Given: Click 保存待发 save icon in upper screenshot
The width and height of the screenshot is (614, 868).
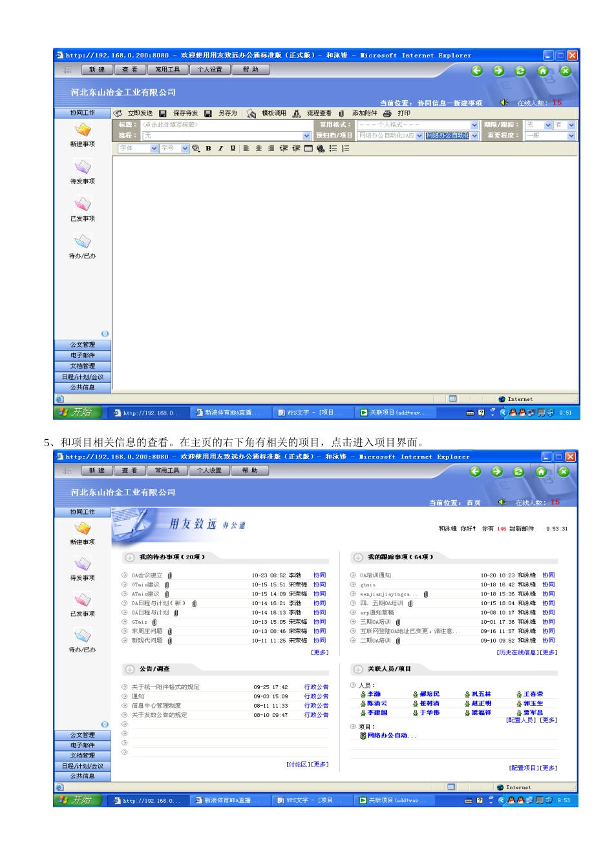Looking at the screenshot, I should (x=163, y=113).
